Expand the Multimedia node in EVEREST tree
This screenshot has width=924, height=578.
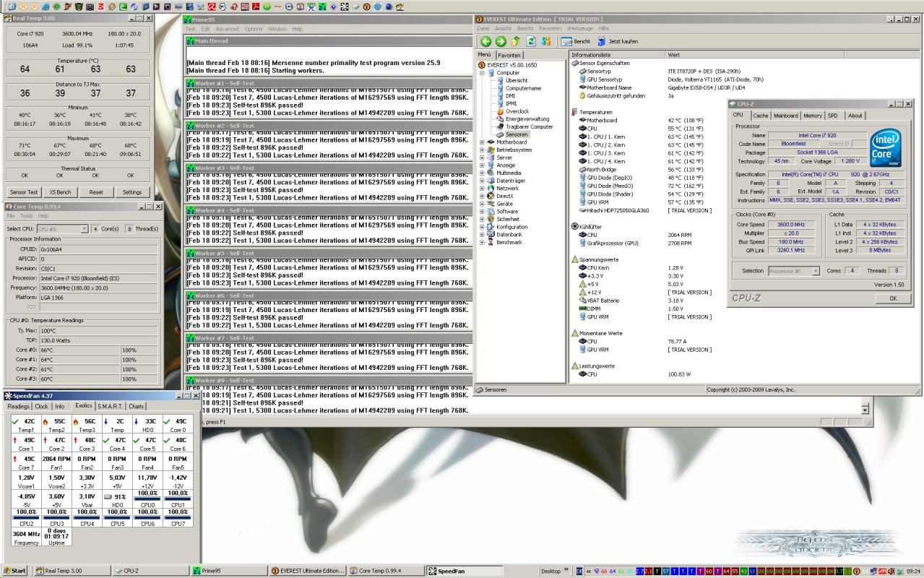click(x=482, y=173)
